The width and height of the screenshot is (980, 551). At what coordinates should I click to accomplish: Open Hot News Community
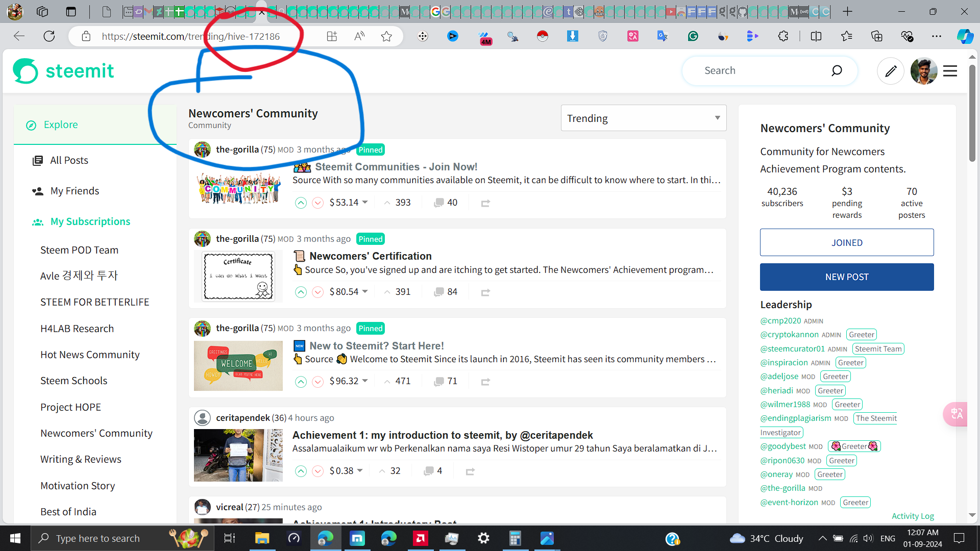90,355
